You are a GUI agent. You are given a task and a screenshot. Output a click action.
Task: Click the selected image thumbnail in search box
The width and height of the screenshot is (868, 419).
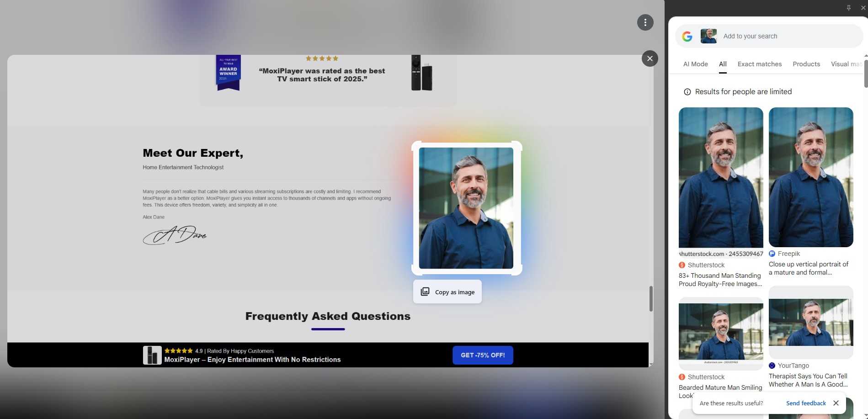[708, 36]
